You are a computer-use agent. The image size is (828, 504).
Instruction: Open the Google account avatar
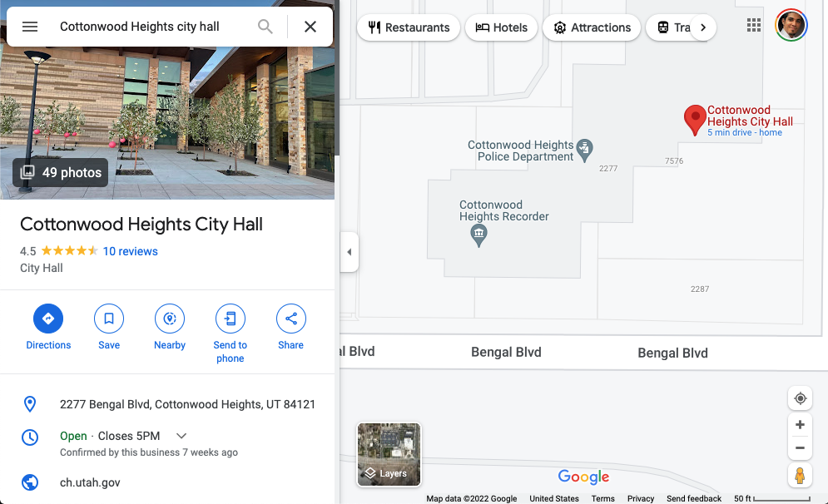coord(791,25)
